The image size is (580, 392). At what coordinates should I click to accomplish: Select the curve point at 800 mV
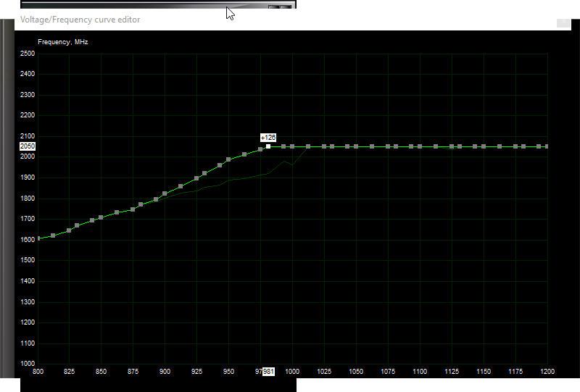point(38,238)
